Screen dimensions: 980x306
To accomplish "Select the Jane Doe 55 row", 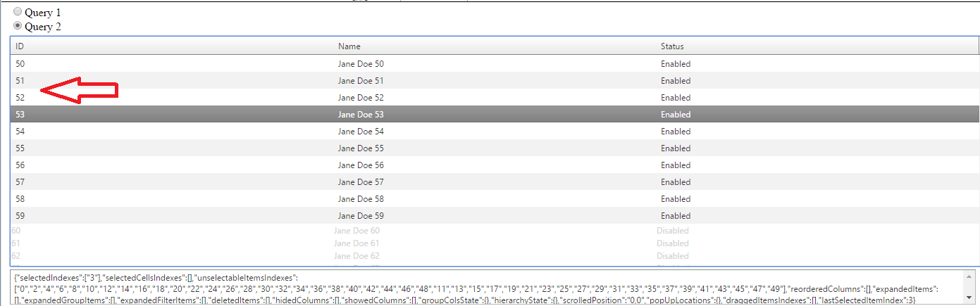I will (x=361, y=148).
